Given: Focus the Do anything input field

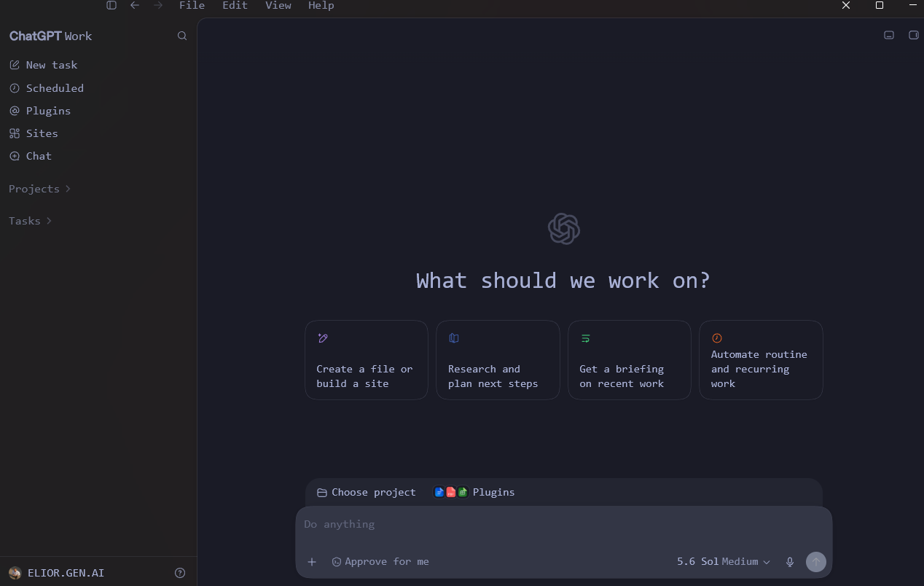Looking at the screenshot, I should (564, 524).
